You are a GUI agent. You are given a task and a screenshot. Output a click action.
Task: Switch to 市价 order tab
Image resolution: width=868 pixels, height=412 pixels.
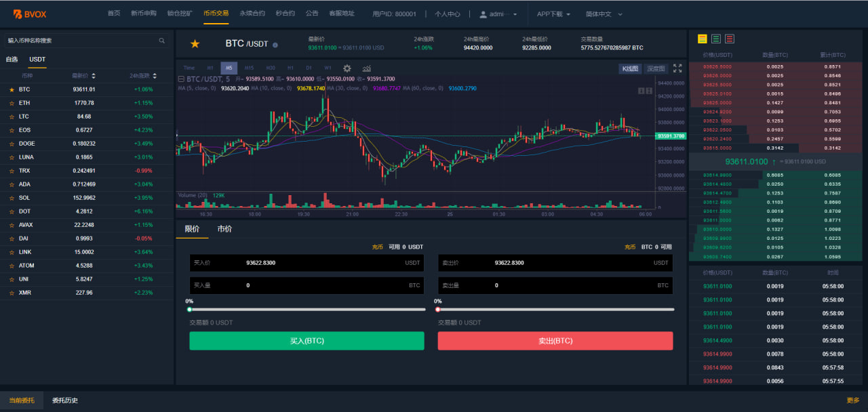click(x=224, y=229)
